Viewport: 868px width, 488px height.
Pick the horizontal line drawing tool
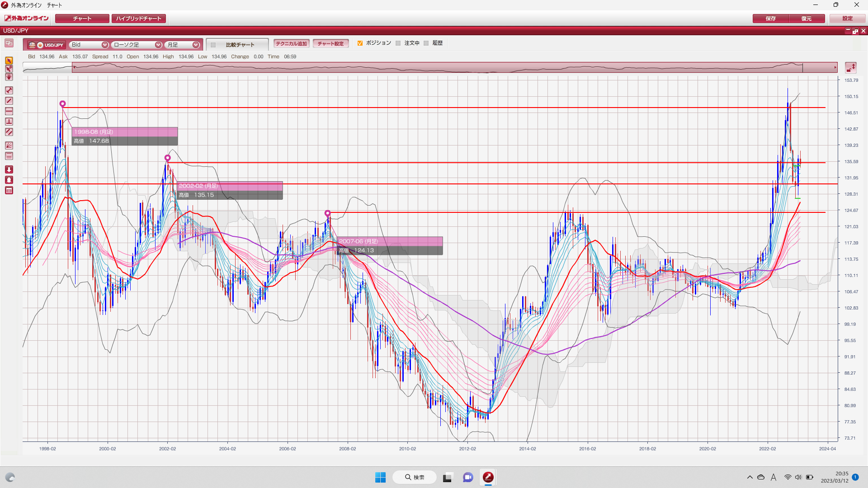tap(9, 111)
